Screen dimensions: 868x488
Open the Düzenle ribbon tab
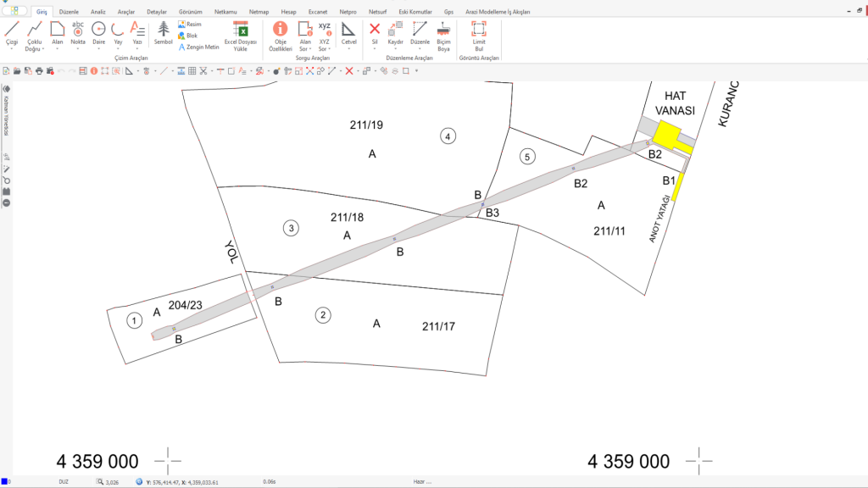click(x=70, y=13)
